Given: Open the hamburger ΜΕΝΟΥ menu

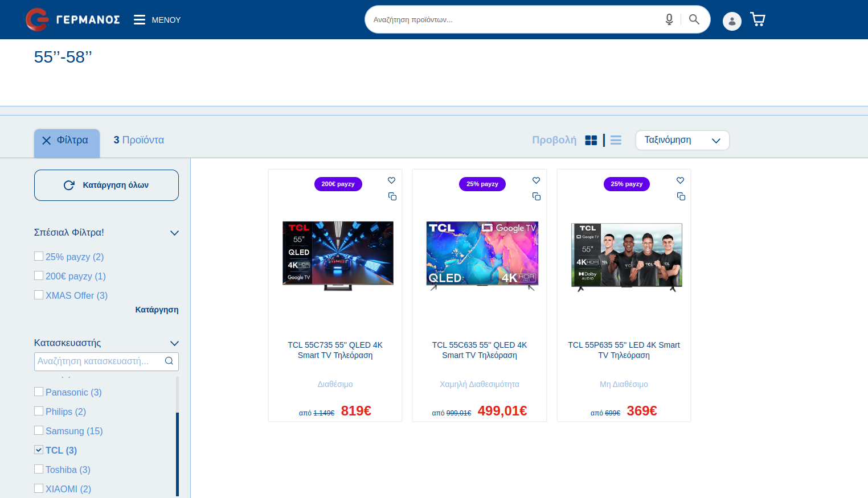Looking at the screenshot, I should coord(157,20).
